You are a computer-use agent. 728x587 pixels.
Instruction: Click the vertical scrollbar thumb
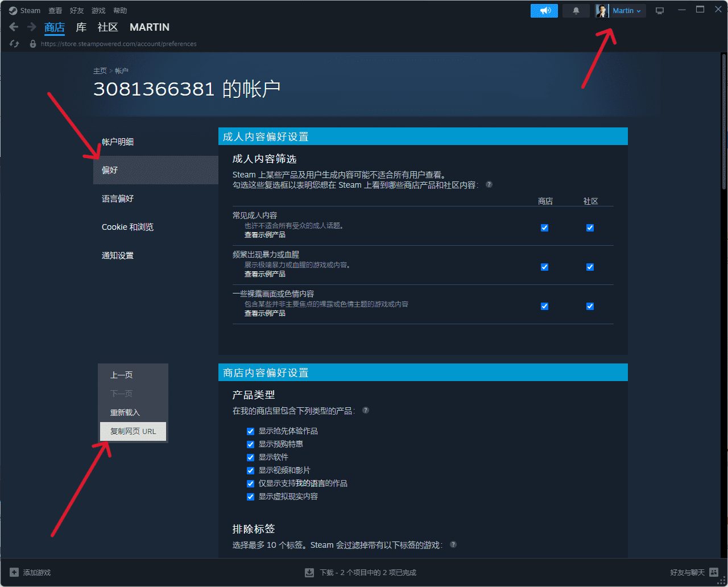click(724, 122)
